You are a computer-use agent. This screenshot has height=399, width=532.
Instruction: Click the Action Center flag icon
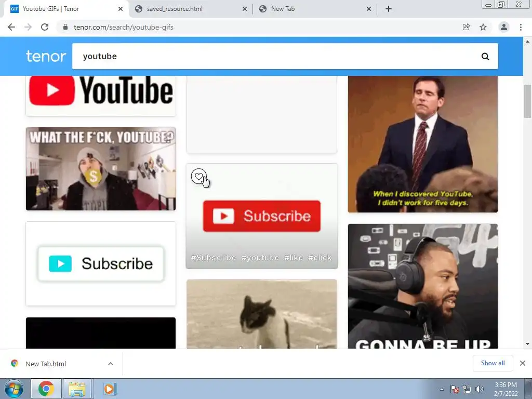tap(455, 389)
